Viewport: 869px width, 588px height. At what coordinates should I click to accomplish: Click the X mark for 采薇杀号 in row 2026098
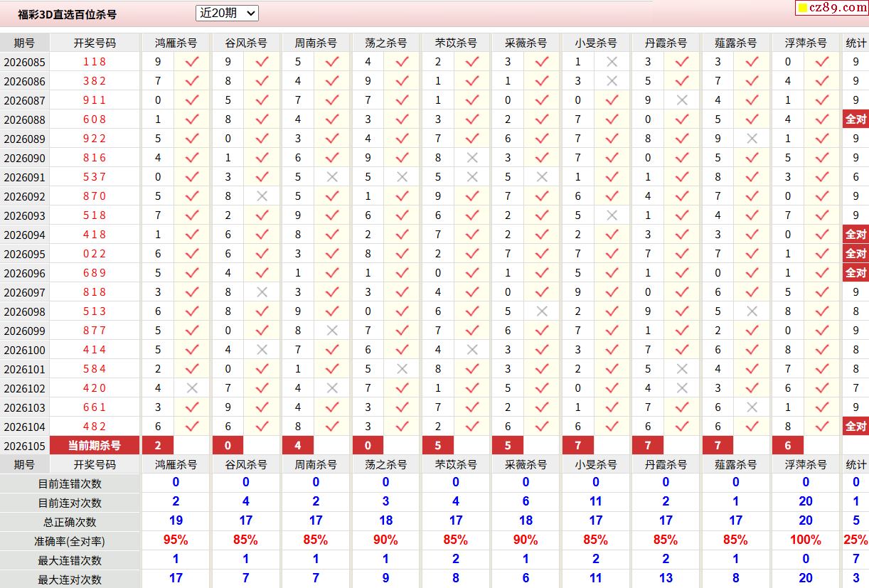[x=542, y=311]
